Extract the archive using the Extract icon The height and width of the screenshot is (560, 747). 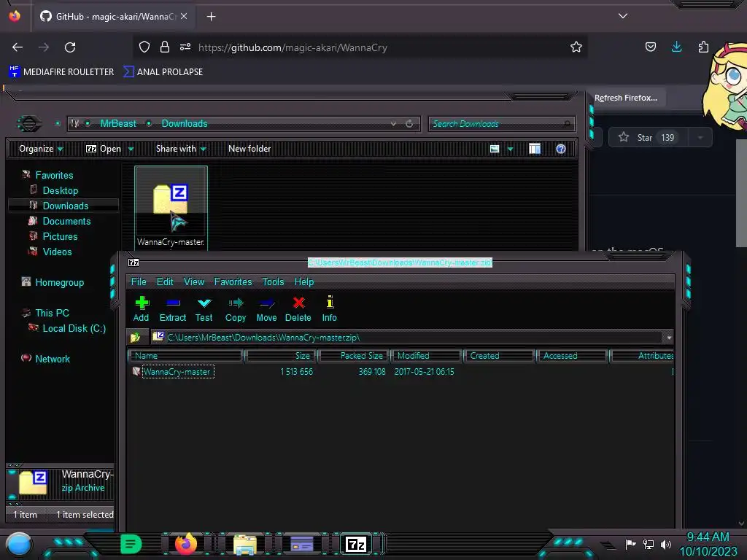[172, 308]
